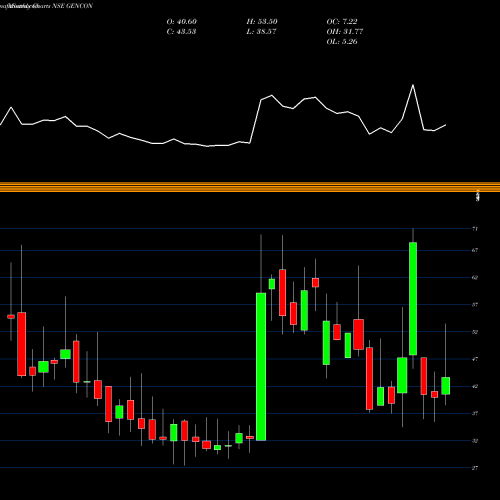The height and width of the screenshot is (500, 500).
Task: Click the 52 price axis label
Action: (475, 332)
